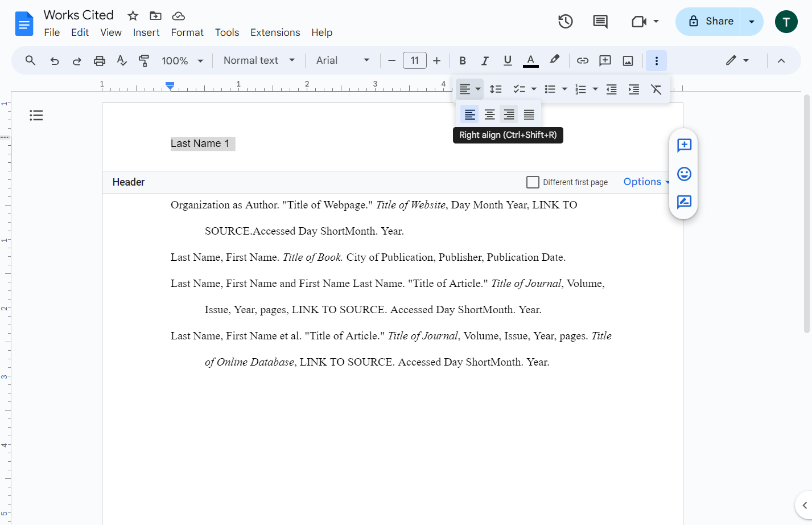Expand the header Options menu
The image size is (812, 525).
(x=646, y=182)
